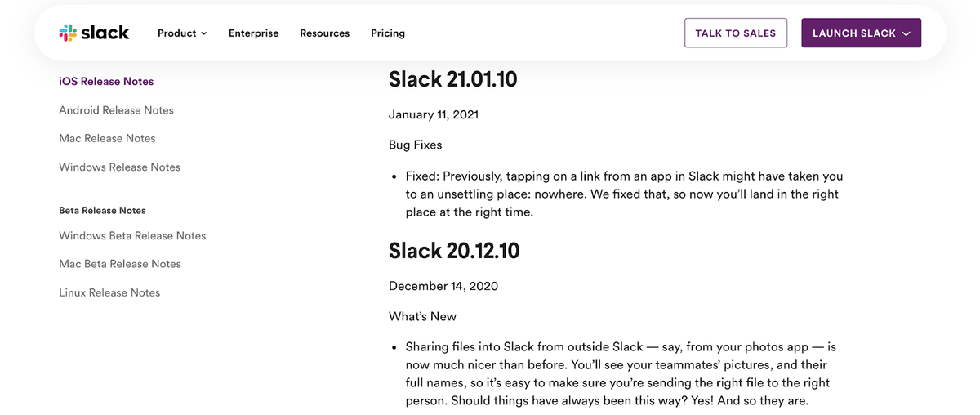This screenshot has height=415, width=980.
Task: Click the Talk to Sales button
Action: coord(735,33)
